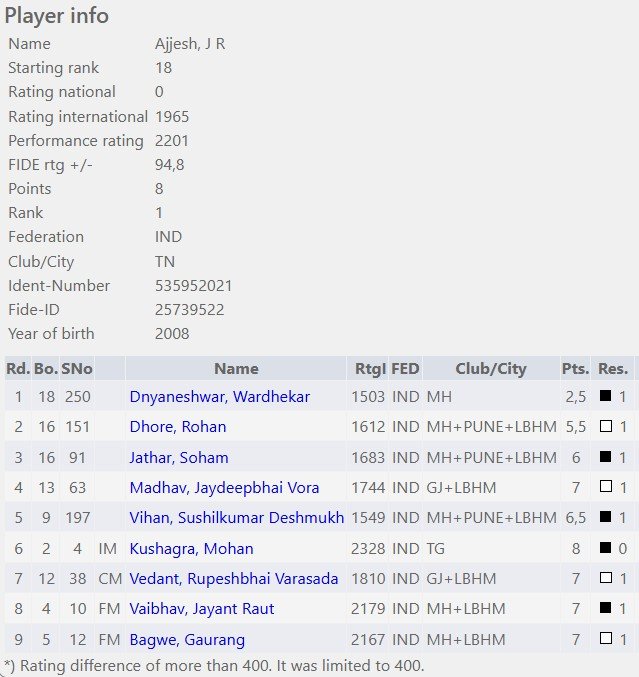Click the black piece icon in round 6
The height and width of the screenshot is (677, 639).
click(605, 547)
